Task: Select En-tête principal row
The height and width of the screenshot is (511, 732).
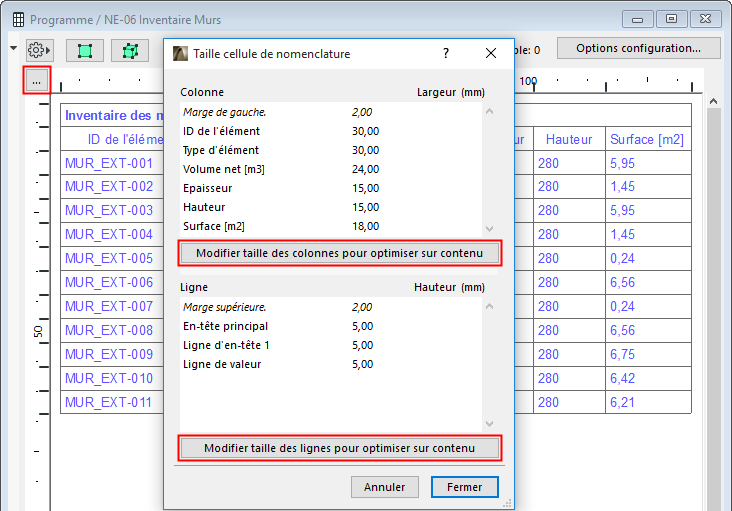Action: [x=331, y=326]
